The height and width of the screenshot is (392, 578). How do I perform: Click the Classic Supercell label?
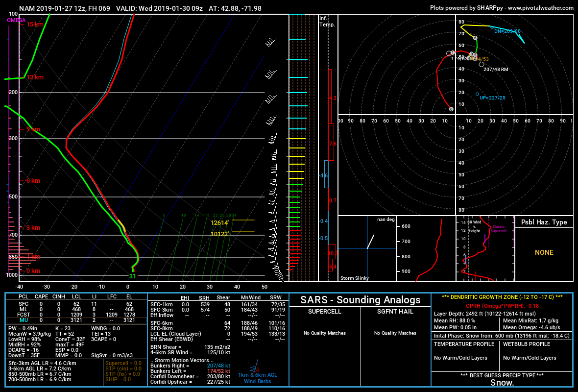coord(498,229)
